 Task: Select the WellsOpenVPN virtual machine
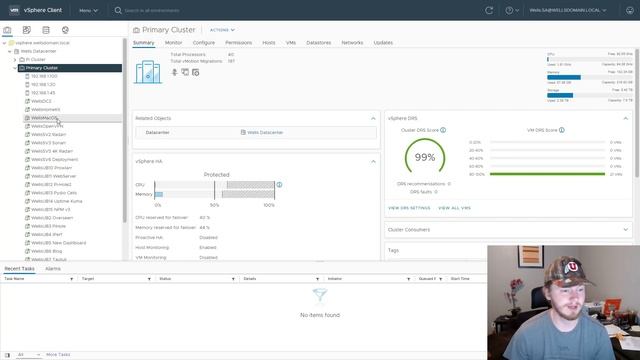(47, 126)
